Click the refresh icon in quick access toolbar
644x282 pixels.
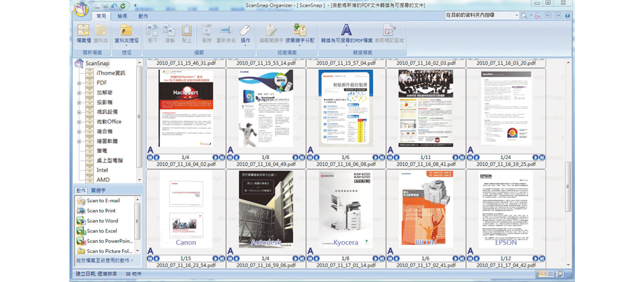point(123,6)
